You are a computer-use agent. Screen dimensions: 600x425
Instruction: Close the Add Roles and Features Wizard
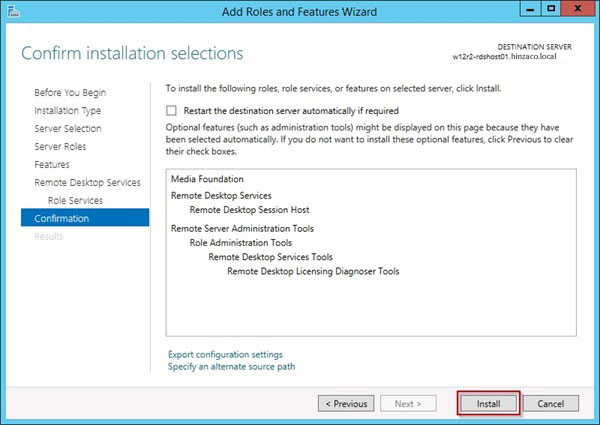(577, 10)
